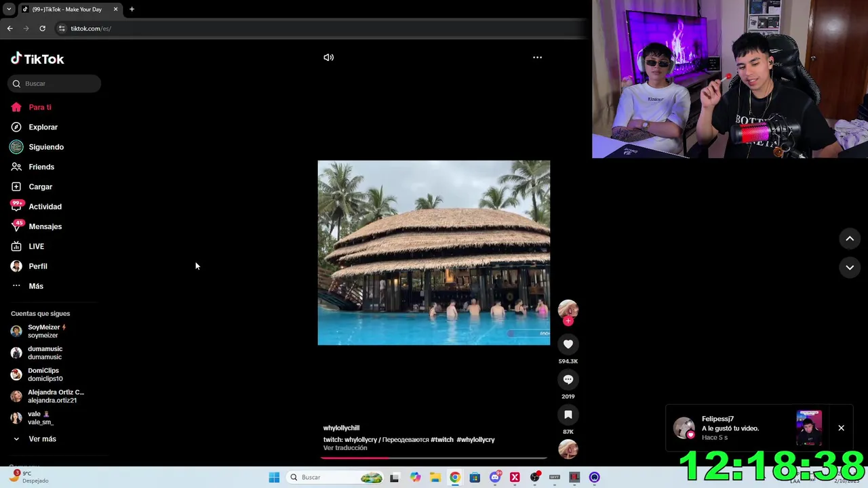868x488 pixels.
Task: Open Microsoft Store from the taskbar
Action: pyautogui.click(x=475, y=477)
